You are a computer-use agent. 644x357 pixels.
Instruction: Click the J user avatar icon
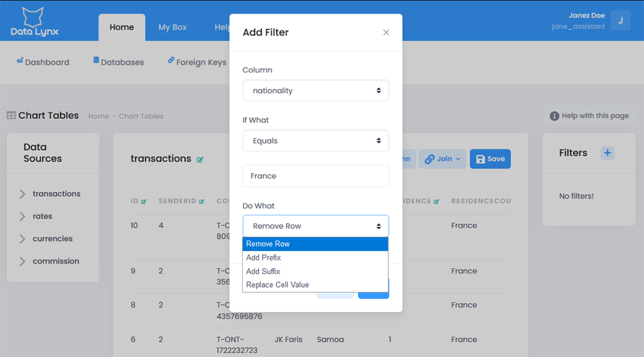tap(620, 21)
